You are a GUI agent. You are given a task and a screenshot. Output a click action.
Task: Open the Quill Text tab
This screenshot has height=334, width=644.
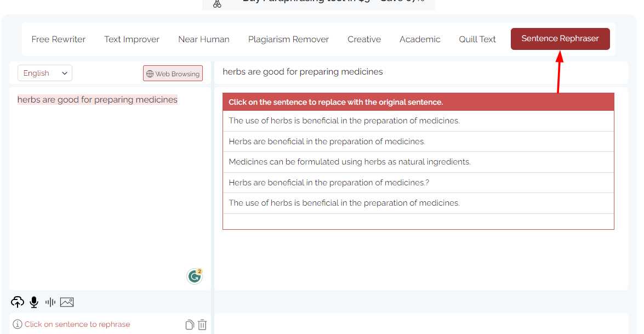tap(477, 39)
